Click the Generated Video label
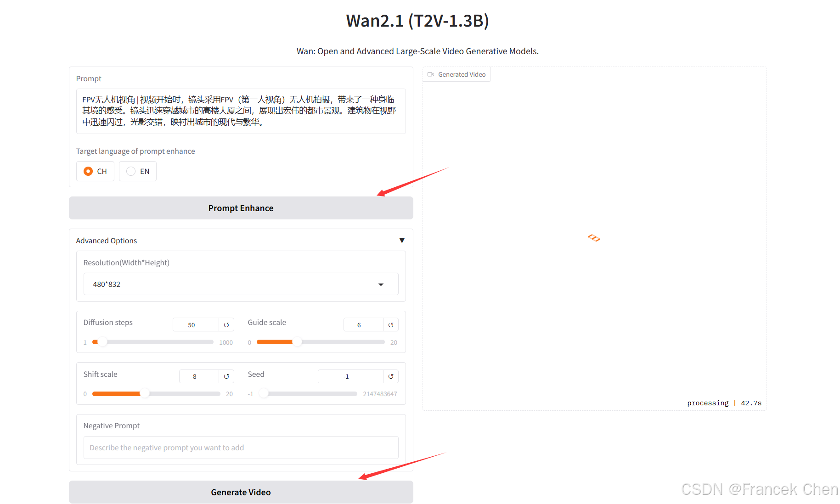This screenshot has width=840, height=504. coord(462,74)
